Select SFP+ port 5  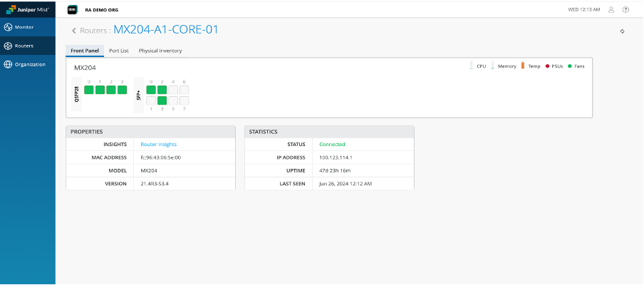(x=173, y=100)
